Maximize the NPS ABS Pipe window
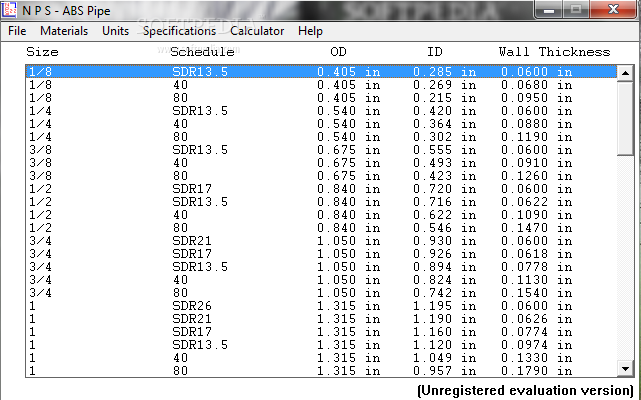 (576, 9)
